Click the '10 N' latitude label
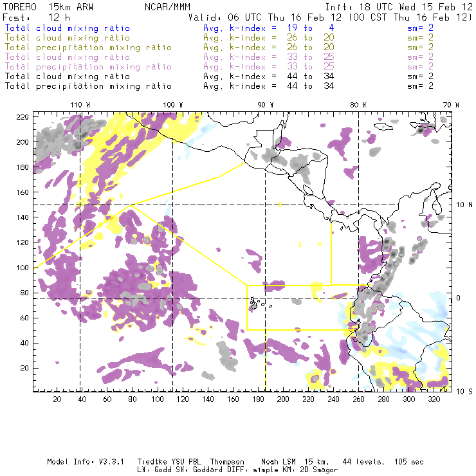 [464, 205]
